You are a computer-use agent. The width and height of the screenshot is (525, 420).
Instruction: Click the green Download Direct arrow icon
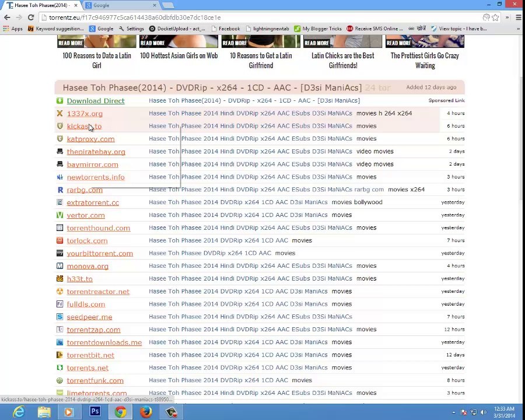[60, 100]
